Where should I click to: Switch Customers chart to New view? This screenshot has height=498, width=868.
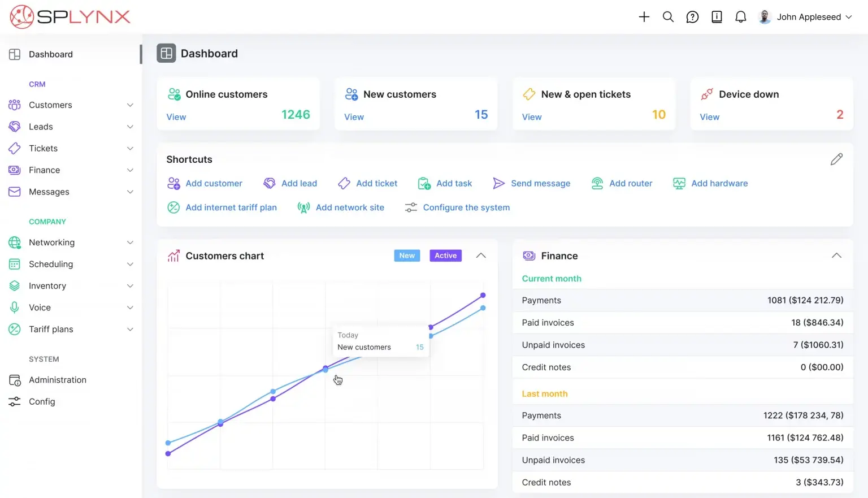click(406, 256)
